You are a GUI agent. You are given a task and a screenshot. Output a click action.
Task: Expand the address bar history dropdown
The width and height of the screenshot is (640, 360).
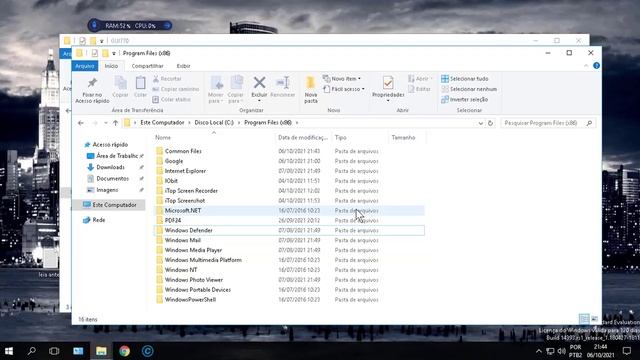(481, 123)
